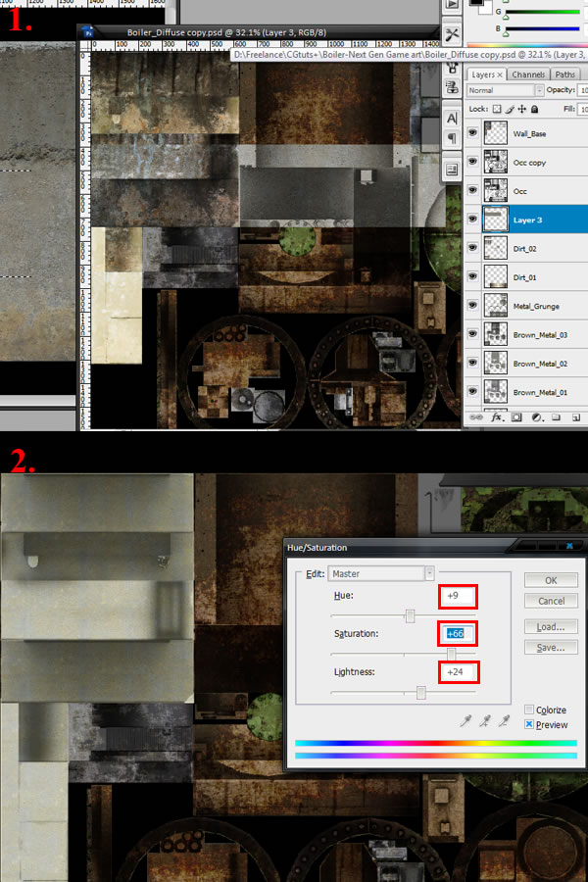Click the color ramp spectrum bar
Viewport: 588px width, 882px height.
pyautogui.click(x=526, y=45)
